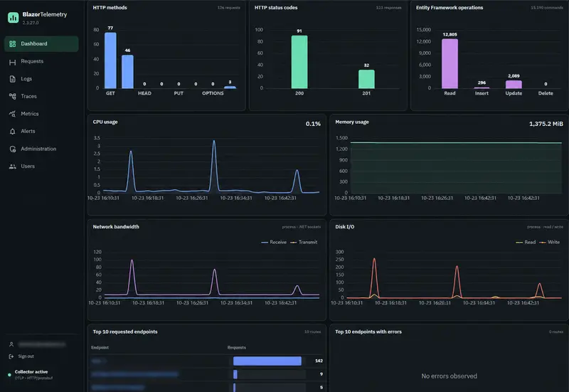
Task: Click the OPTIONS label in HTTP methods chart
Action: point(213,93)
